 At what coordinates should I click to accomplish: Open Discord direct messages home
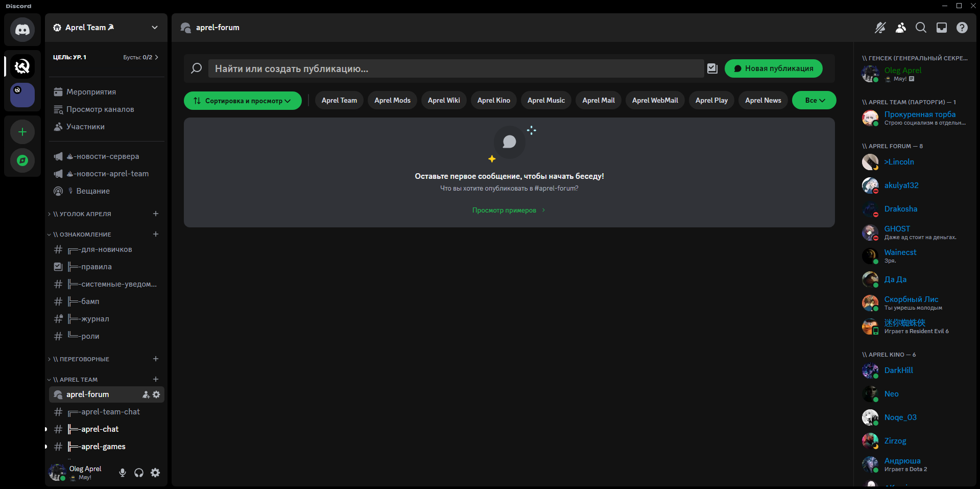[x=22, y=30]
